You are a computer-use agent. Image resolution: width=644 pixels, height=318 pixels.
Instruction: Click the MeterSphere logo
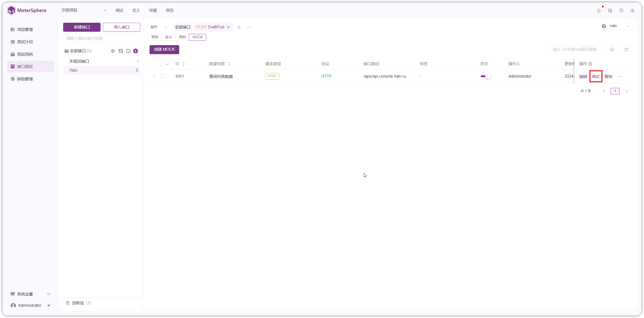[27, 10]
